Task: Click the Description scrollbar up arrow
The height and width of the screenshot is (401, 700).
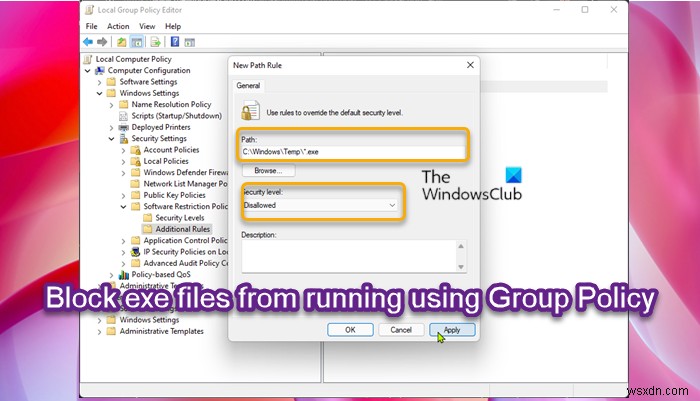Action: tap(461, 246)
